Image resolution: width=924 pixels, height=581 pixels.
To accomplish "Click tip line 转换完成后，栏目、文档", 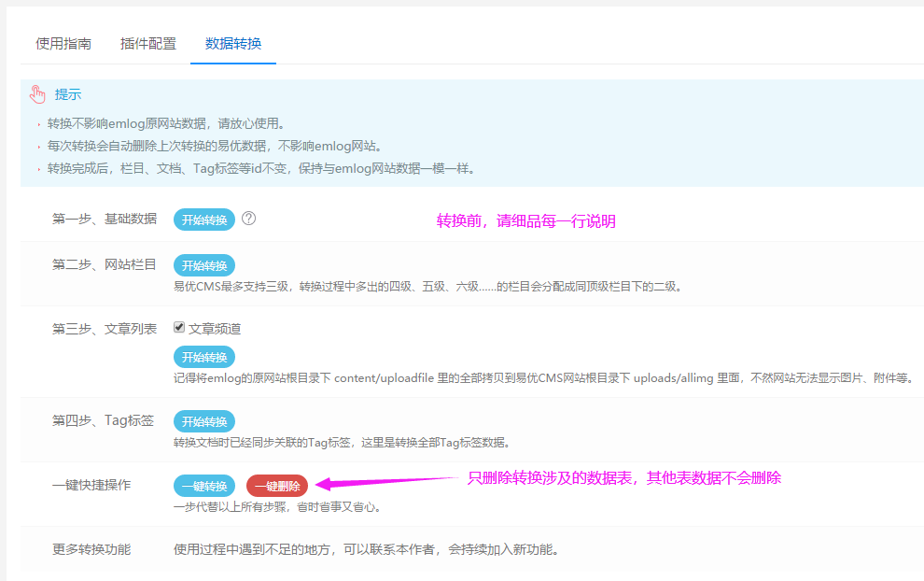I will 261,168.
